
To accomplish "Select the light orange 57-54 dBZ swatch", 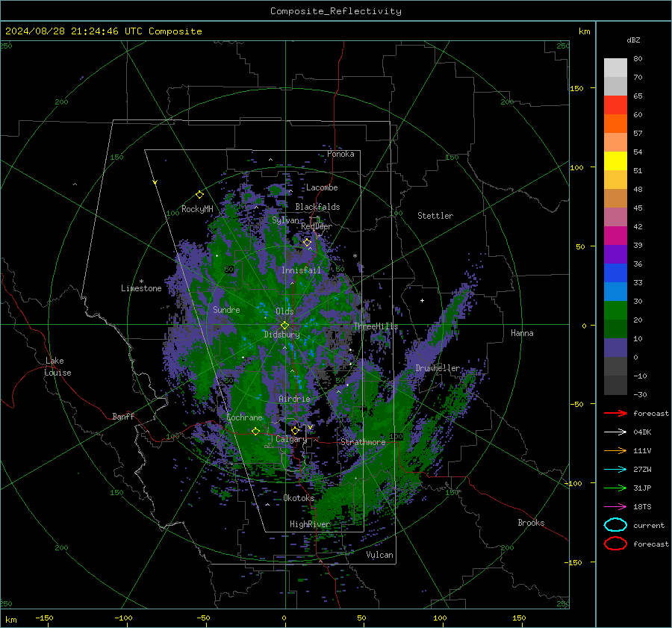I will [x=615, y=143].
